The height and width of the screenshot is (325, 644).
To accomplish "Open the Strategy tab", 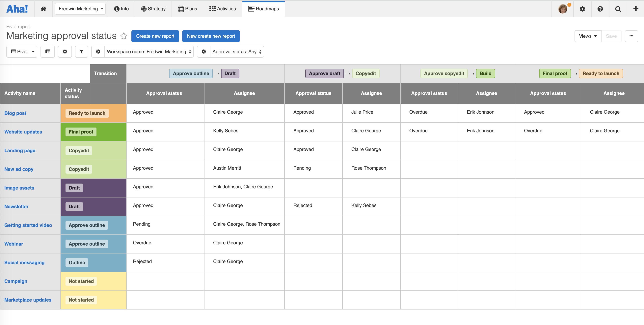I will (x=153, y=9).
